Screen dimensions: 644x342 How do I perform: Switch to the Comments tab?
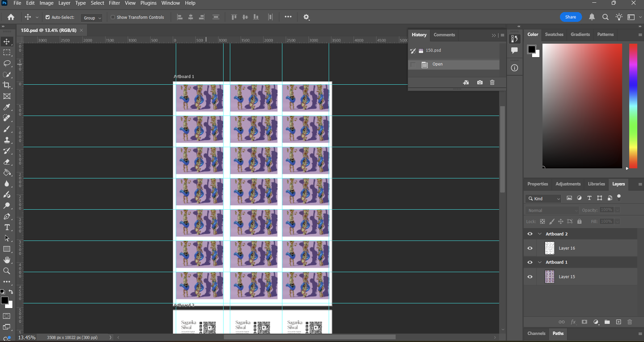(444, 35)
